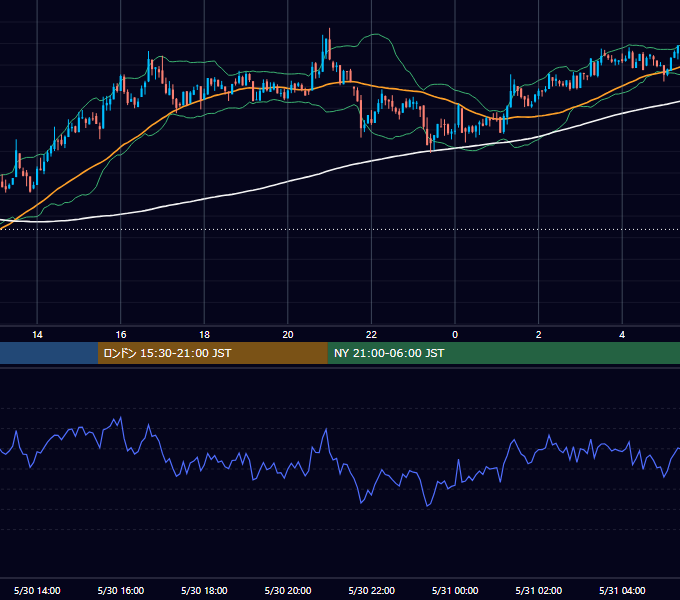Viewport: 680px width, 600px height.
Task: Click the hour label 14 on upper axis
Action: 37,335
